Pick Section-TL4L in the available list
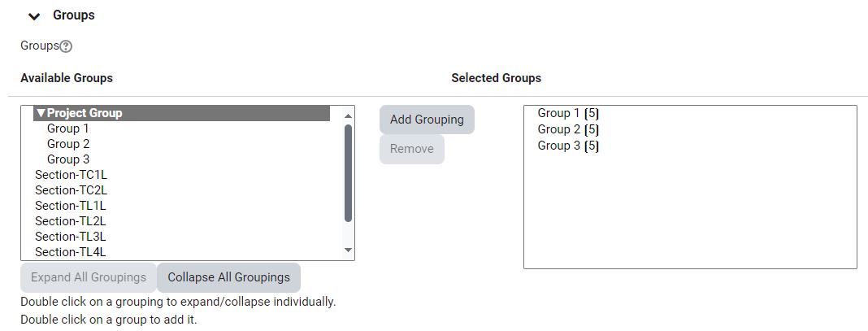This screenshot has width=868, height=331. [71, 252]
